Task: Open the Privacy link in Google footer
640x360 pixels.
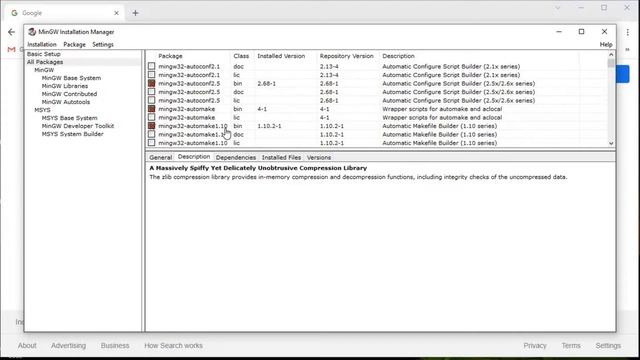Action: point(535,345)
